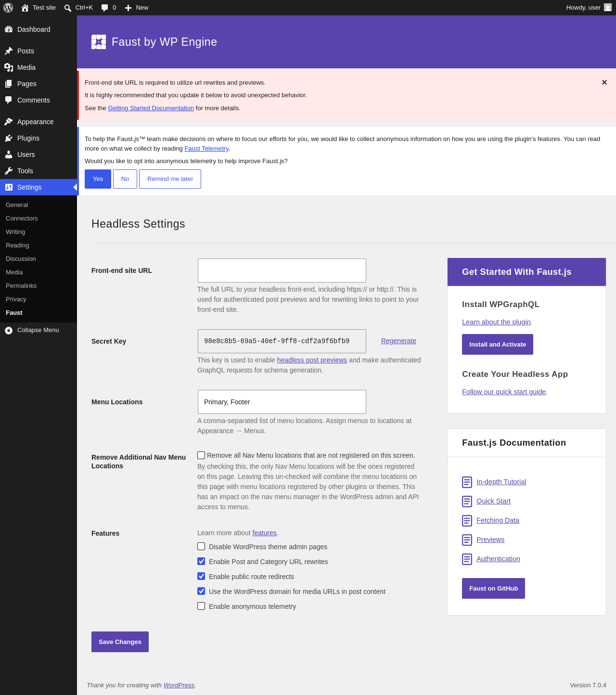Regenerate the secret key
616x695 pixels.
pyautogui.click(x=398, y=341)
